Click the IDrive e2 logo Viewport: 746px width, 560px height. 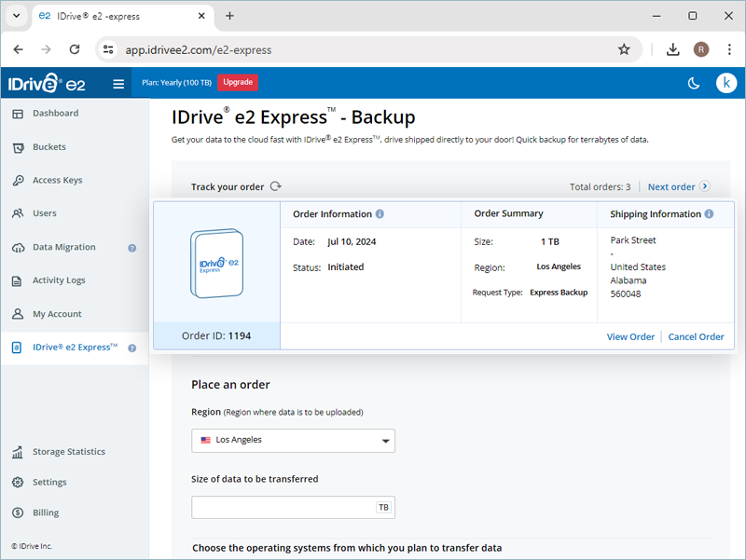click(47, 83)
